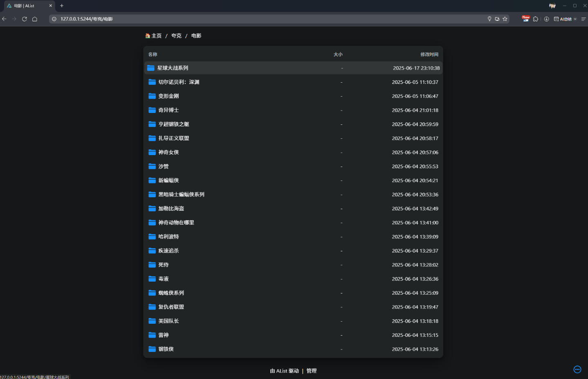588x379 pixels.
Task: Click the install app icon in address bar
Action: (x=497, y=19)
